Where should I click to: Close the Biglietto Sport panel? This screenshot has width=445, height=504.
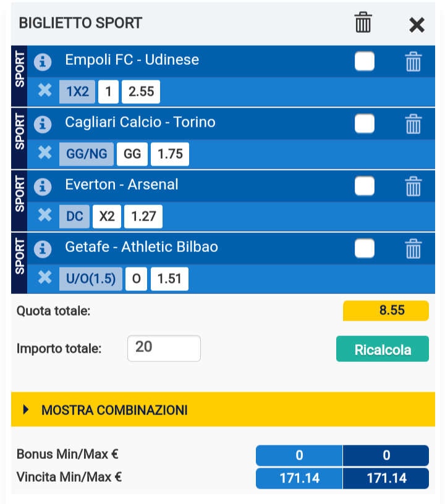(x=417, y=25)
